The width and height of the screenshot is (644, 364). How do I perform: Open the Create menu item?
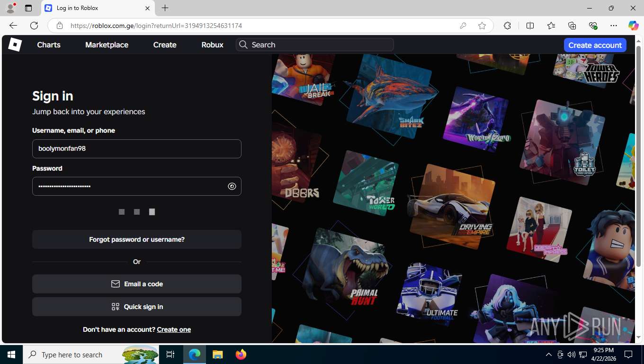pos(165,45)
